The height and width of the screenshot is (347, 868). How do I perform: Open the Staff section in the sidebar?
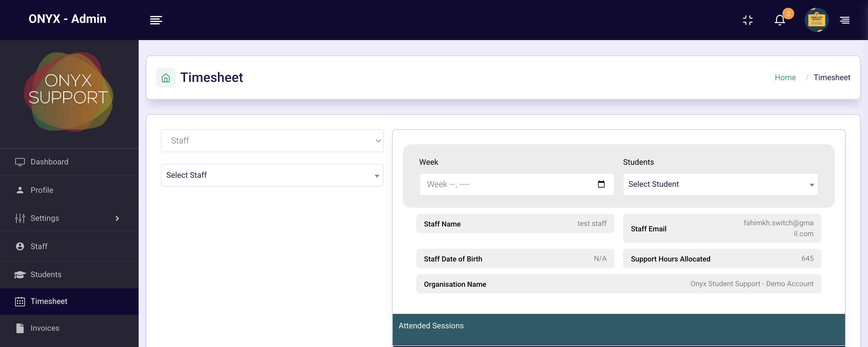[39, 246]
